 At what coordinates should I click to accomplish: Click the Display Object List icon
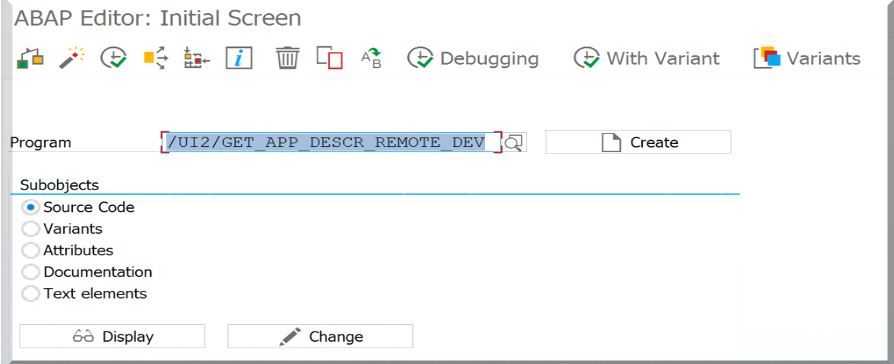pos(30,58)
